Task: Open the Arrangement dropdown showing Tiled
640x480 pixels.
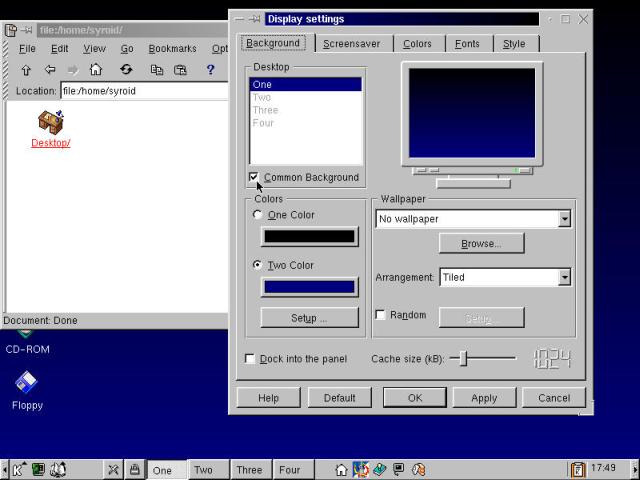Action: (x=564, y=277)
